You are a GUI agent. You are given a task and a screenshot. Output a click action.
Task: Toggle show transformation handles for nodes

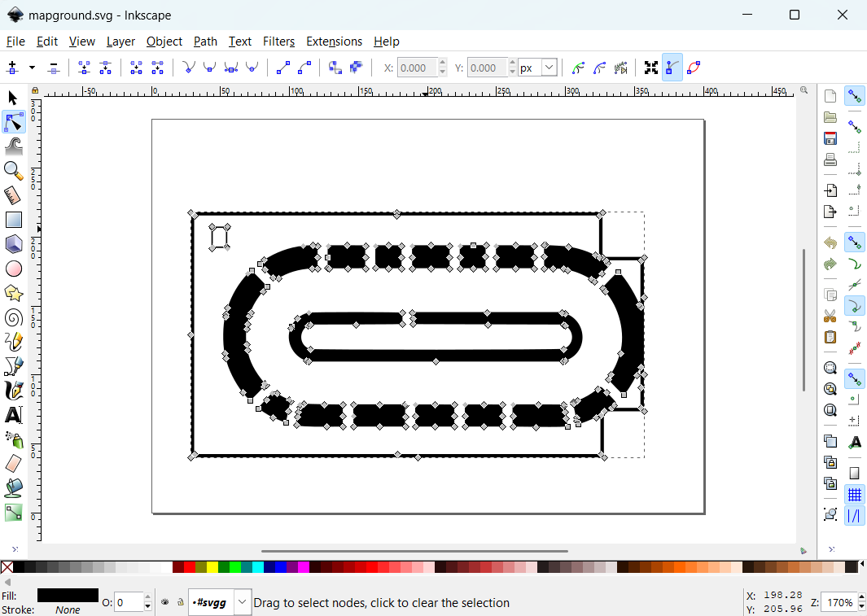[x=650, y=68]
